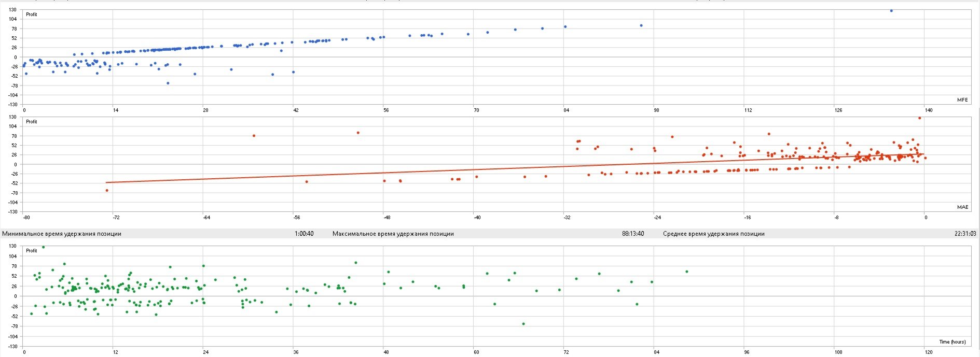This screenshot has width=980, height=357.
Task: Select the rightmost green point near 88 hours
Action: pos(687,272)
